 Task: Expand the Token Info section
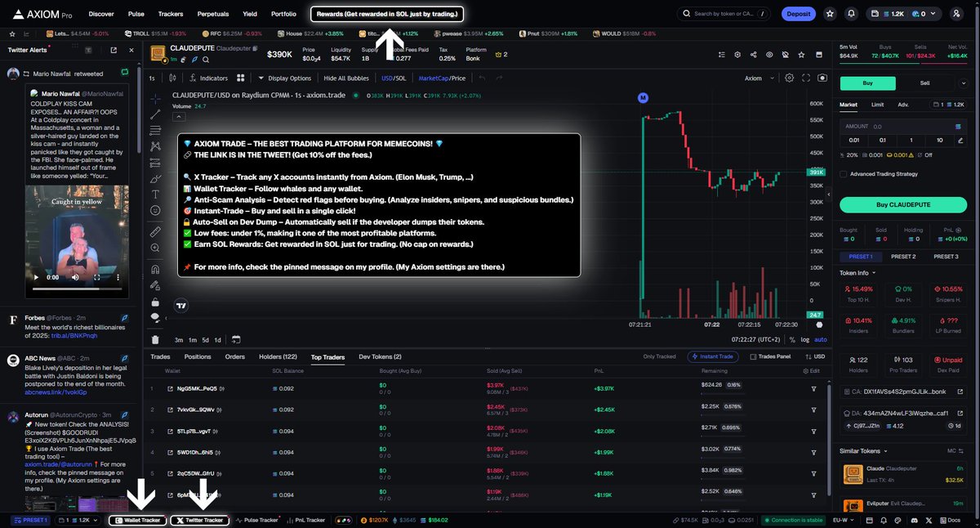(x=858, y=273)
